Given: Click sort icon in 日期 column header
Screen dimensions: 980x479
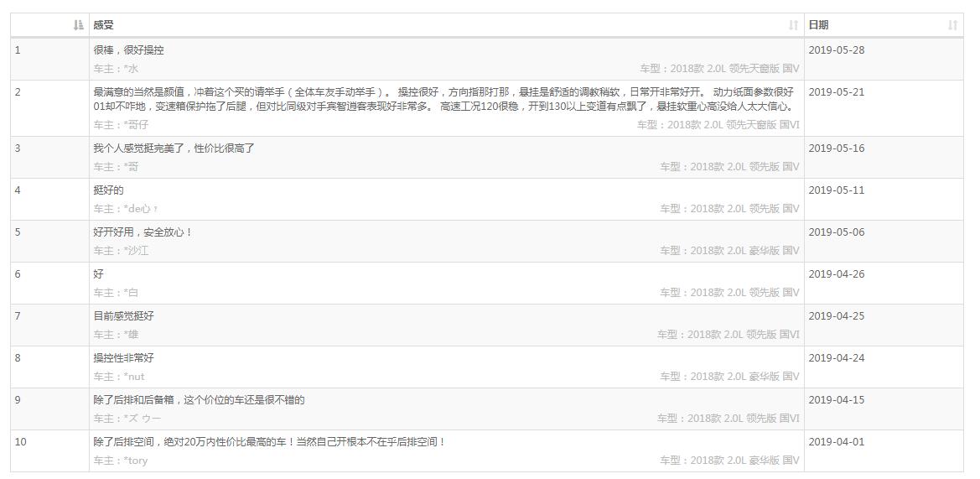Looking at the screenshot, I should point(951,25).
